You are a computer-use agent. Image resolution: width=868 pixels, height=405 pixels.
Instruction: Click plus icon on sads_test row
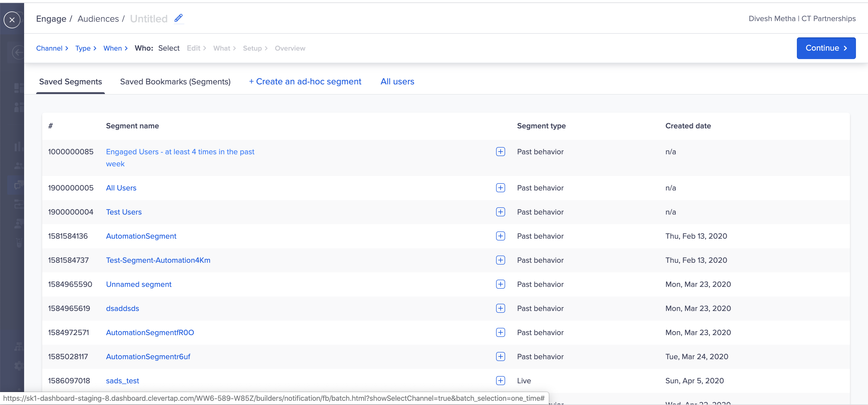tap(500, 380)
